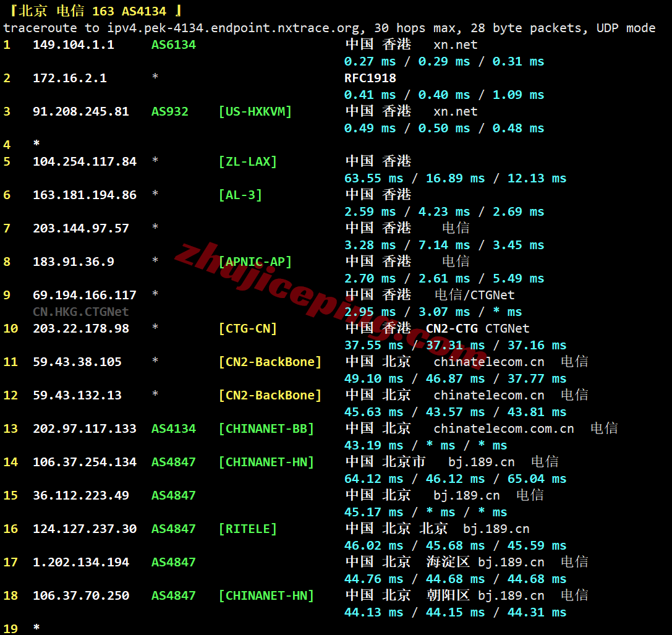The image size is (672, 635).
Task: Select latency value 64.12 ms
Action: pyautogui.click(x=374, y=479)
